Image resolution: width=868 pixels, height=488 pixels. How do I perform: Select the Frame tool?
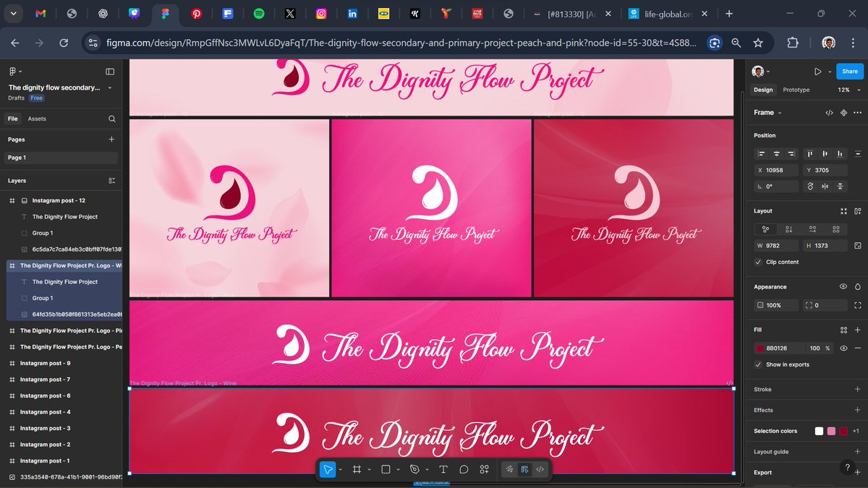point(357,469)
